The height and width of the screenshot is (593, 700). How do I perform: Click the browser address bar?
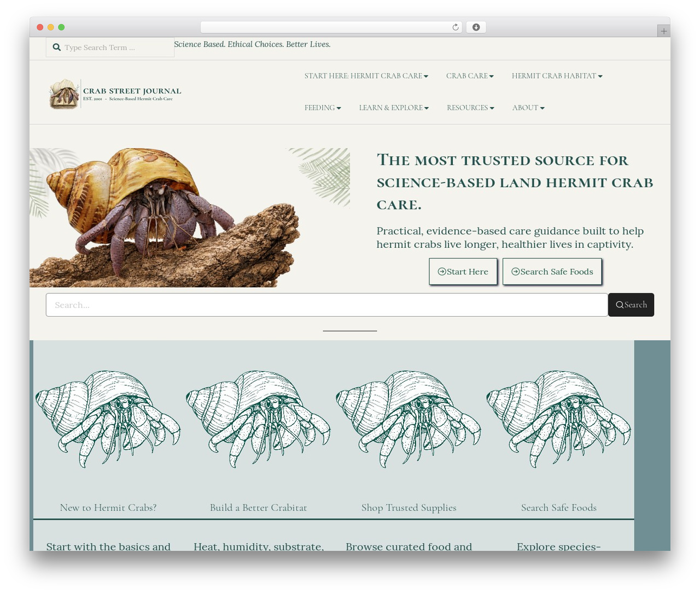pos(331,27)
